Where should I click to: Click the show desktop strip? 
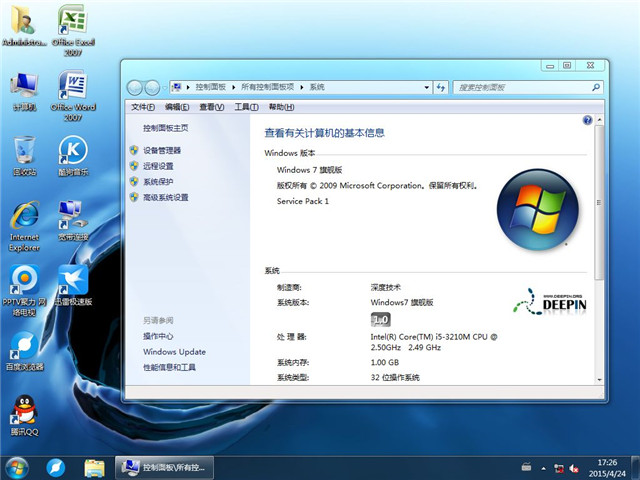pyautogui.click(x=636, y=468)
